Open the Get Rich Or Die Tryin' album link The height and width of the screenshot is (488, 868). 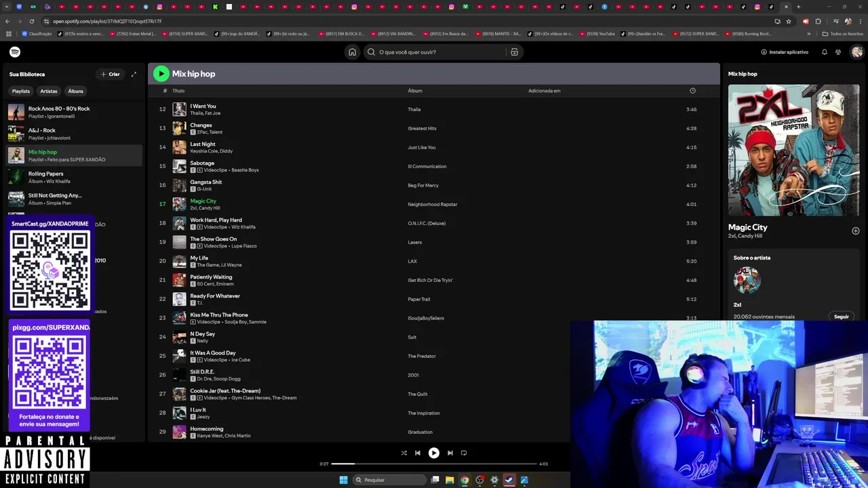pyautogui.click(x=430, y=280)
